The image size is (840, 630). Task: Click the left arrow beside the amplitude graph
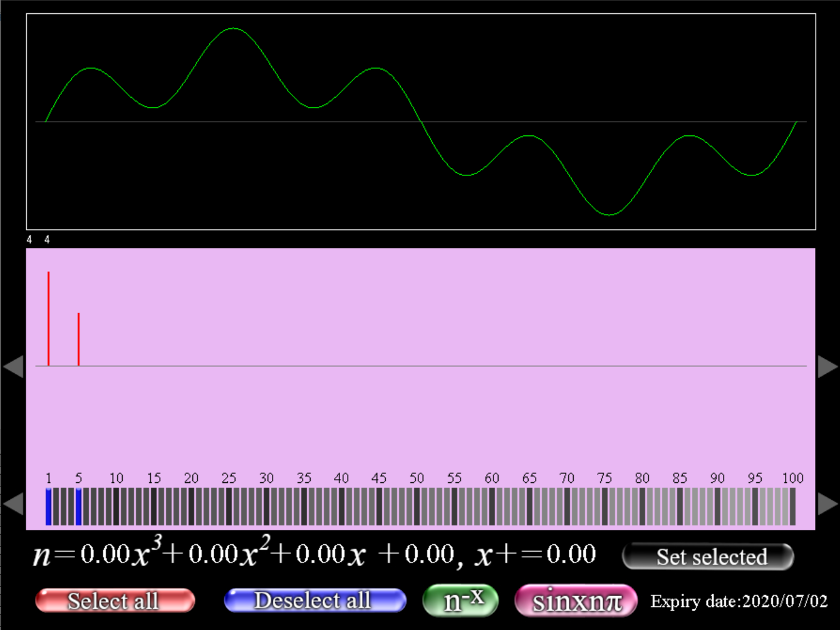pos(14,366)
